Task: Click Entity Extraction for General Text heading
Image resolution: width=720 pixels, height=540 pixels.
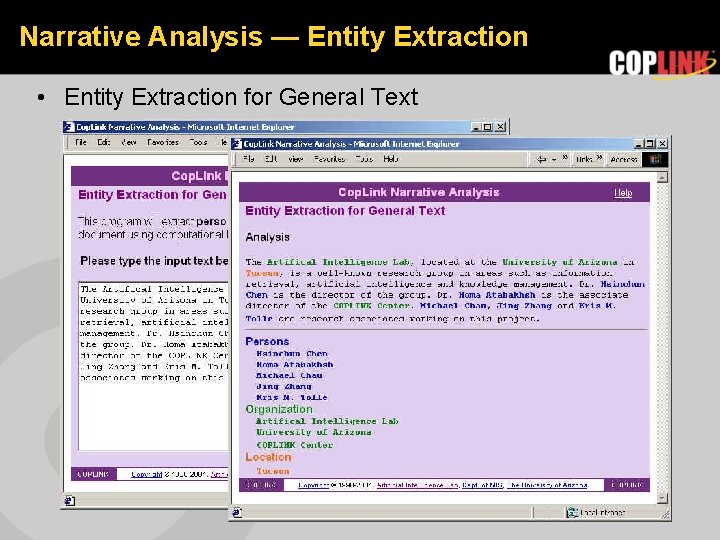Action: [345, 211]
